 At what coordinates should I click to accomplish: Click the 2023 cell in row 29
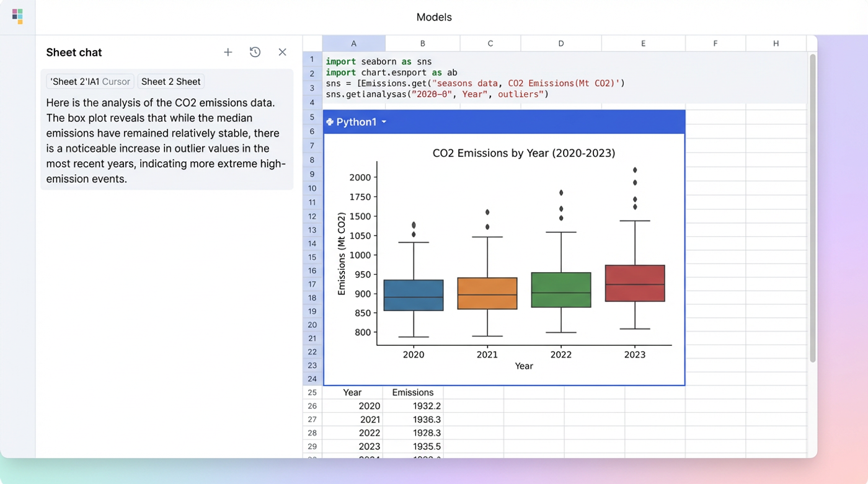pos(353,446)
